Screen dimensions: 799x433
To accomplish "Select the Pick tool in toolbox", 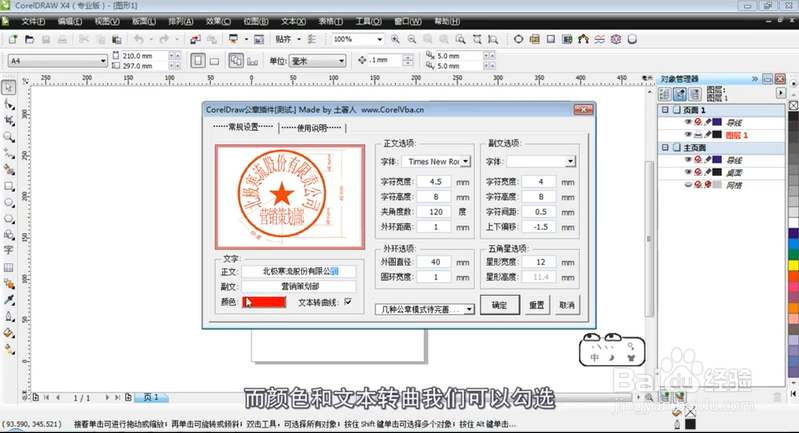I will coord(9,88).
